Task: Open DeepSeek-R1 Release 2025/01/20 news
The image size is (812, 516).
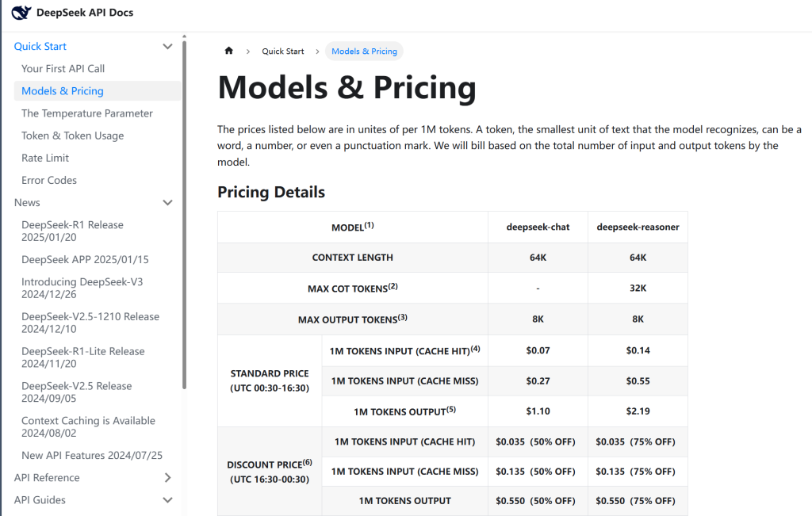Action: pyautogui.click(x=72, y=231)
